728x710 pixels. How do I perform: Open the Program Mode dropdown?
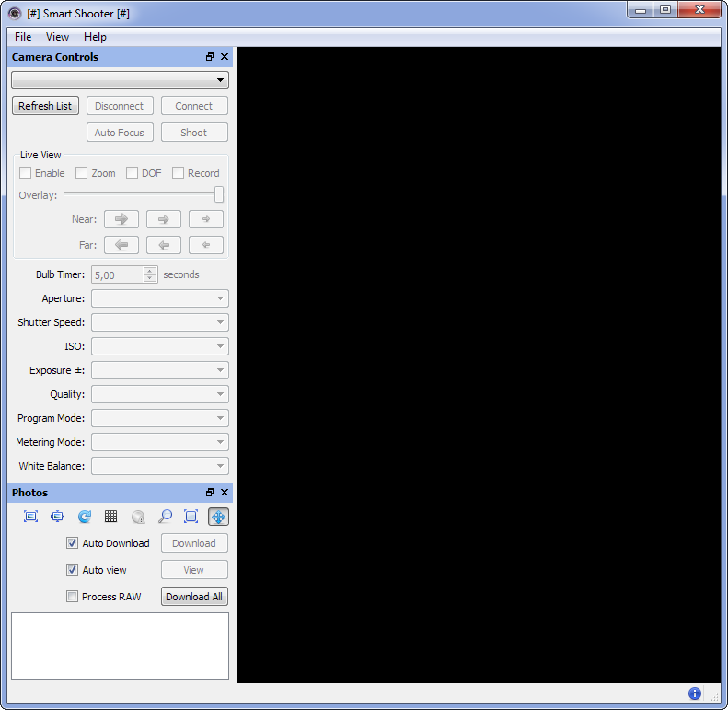(x=160, y=418)
